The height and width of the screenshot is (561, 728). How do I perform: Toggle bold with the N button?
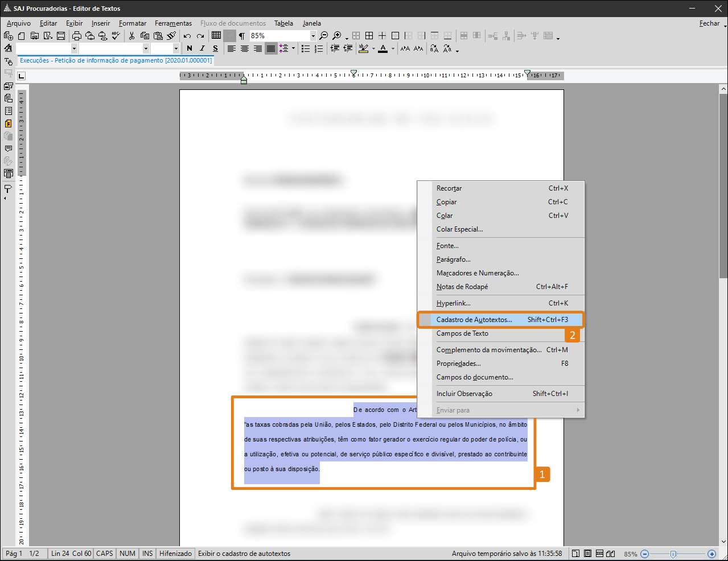(x=190, y=49)
